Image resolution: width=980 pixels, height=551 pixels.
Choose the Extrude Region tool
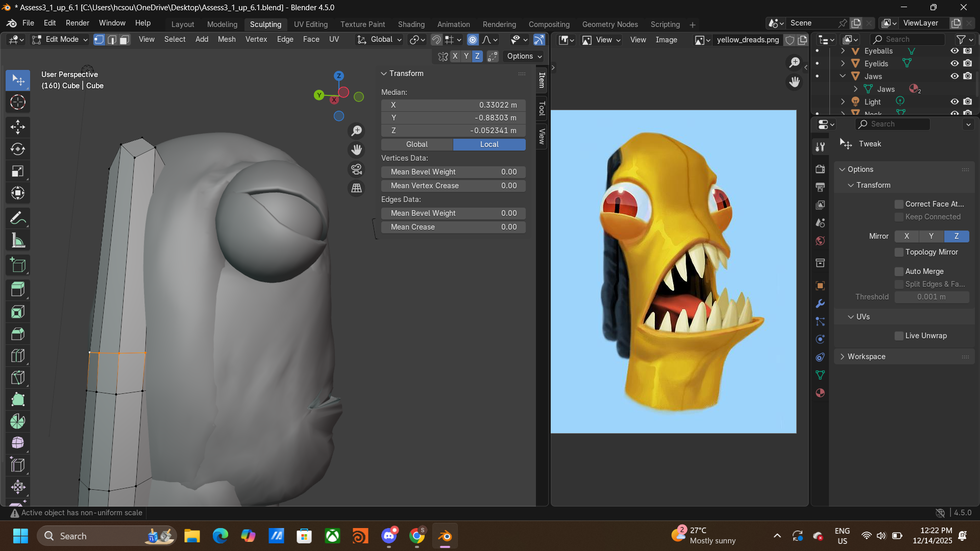[x=18, y=290]
